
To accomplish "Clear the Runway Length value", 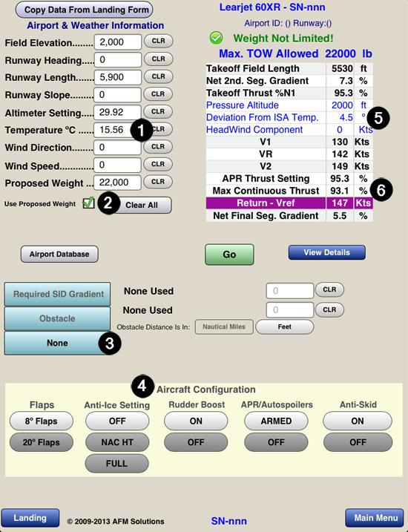I will [158, 76].
